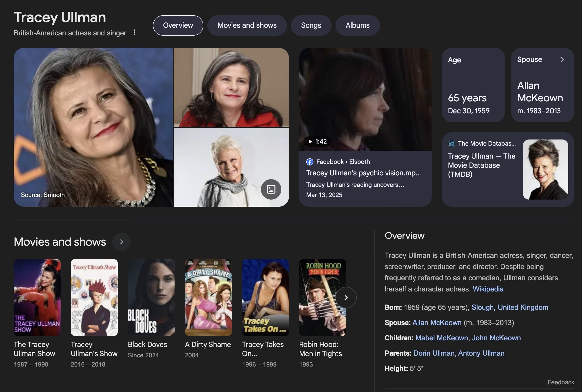The image size is (582, 392).
Task: Follow the Slough, United Kingdom link
Action: pos(510,307)
